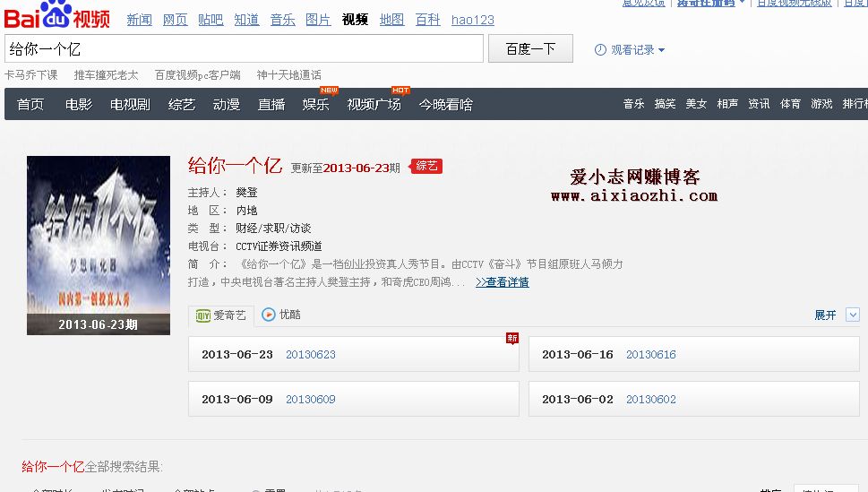Click the >>查看详情 link

coord(503,282)
